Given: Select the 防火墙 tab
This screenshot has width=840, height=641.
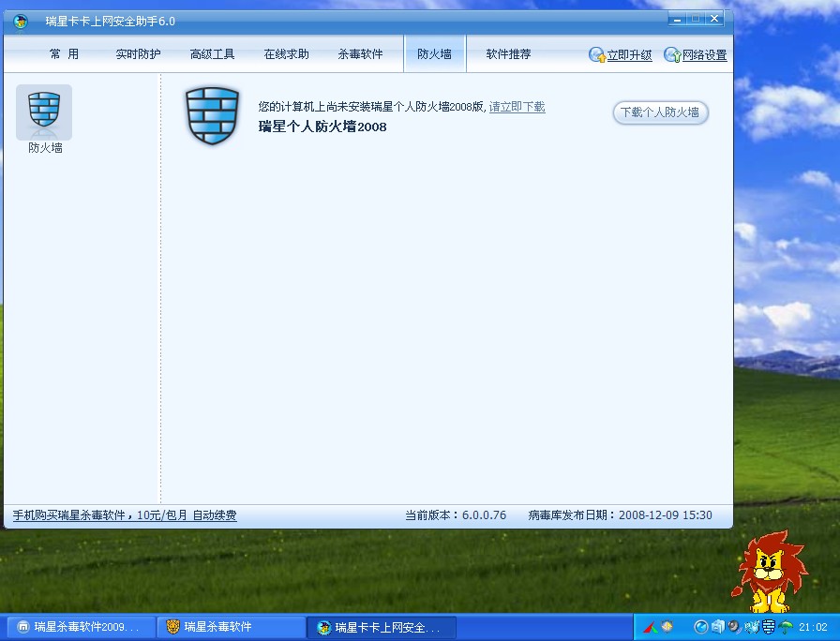Looking at the screenshot, I should (434, 53).
